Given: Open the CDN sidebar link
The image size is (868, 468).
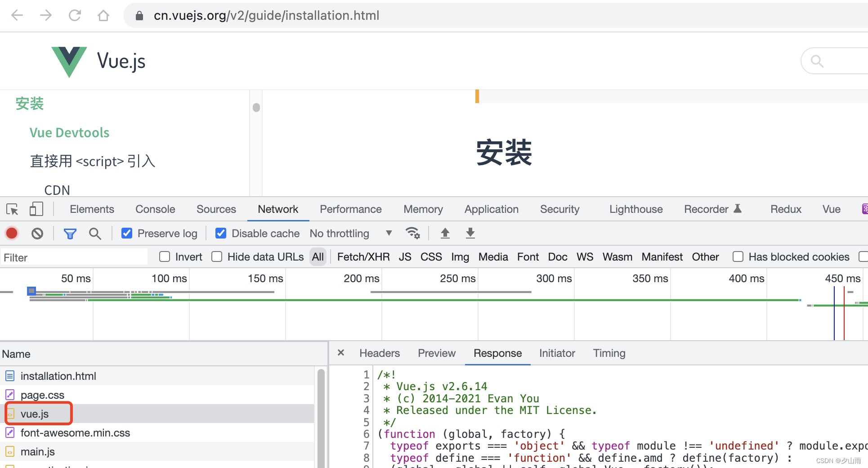Looking at the screenshot, I should click(x=57, y=190).
